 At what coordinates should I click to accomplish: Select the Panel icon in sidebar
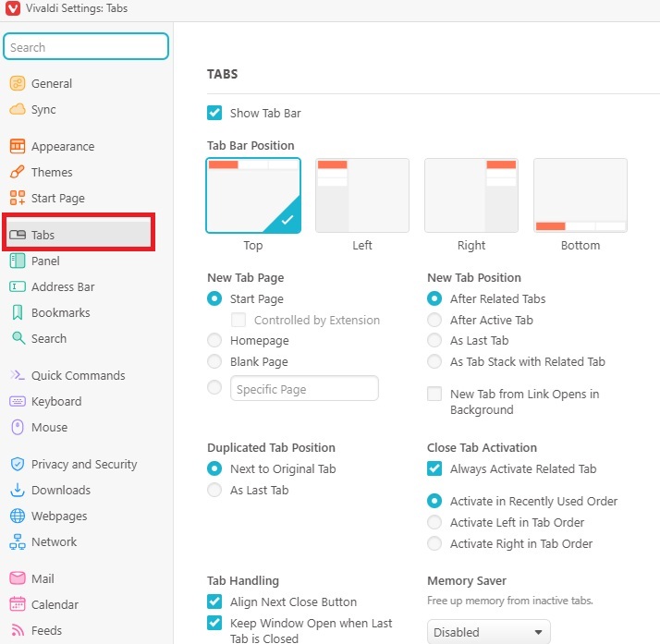coord(18,261)
